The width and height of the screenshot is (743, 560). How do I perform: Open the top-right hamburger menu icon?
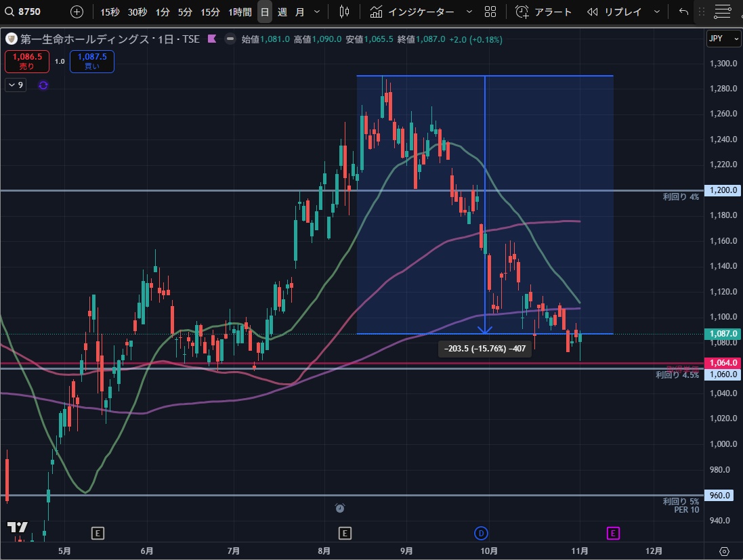[723, 12]
